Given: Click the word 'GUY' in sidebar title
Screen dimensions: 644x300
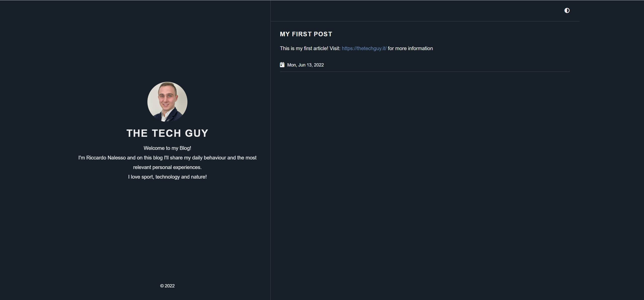Looking at the screenshot, I should pyautogui.click(x=196, y=133).
